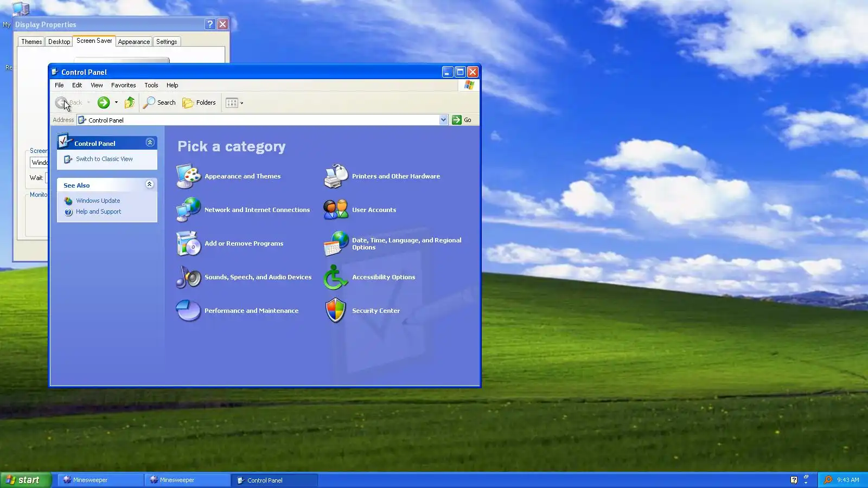The image size is (868, 488).
Task: Click the orange magnifier icon in system tray
Action: click(828, 480)
